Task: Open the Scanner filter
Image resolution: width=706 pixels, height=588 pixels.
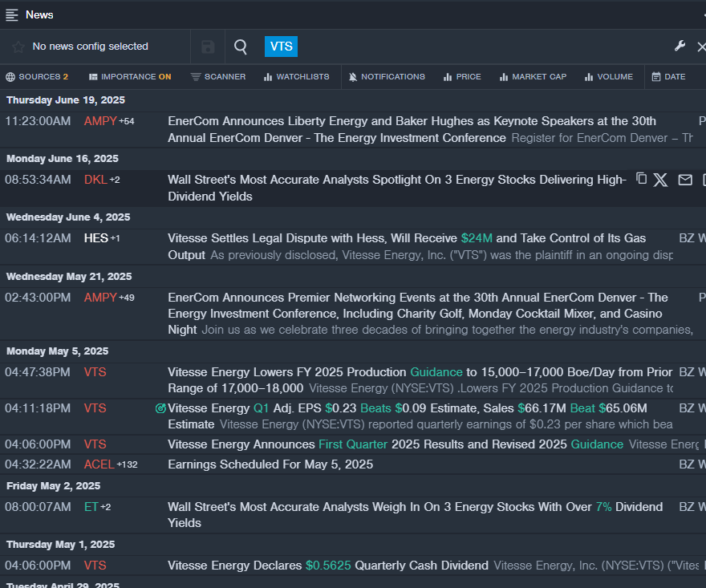Action: (x=218, y=76)
